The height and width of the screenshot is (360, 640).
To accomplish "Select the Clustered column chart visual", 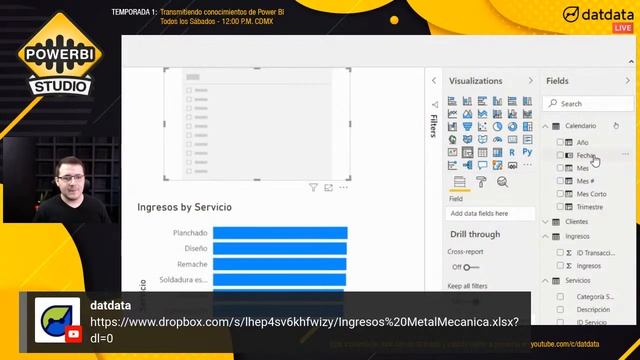I will coord(497,101).
